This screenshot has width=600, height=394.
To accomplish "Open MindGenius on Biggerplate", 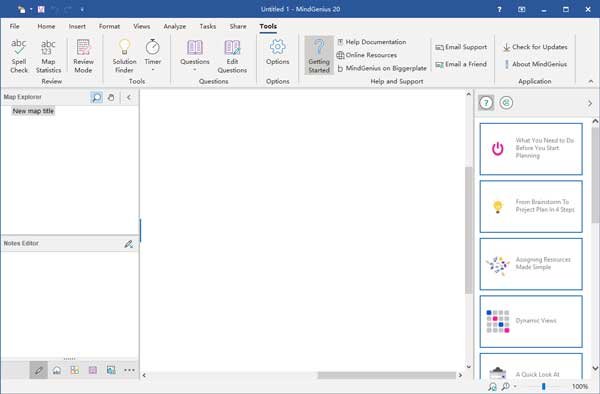I will 382,68.
